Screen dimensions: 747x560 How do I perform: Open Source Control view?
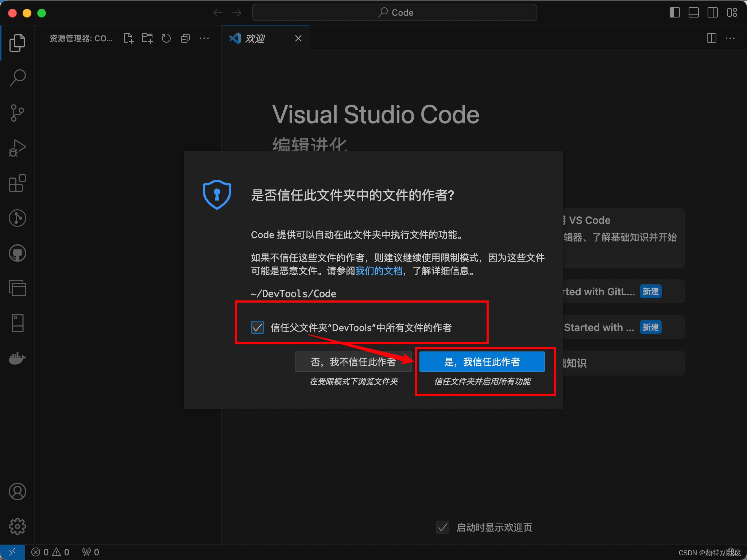17,113
